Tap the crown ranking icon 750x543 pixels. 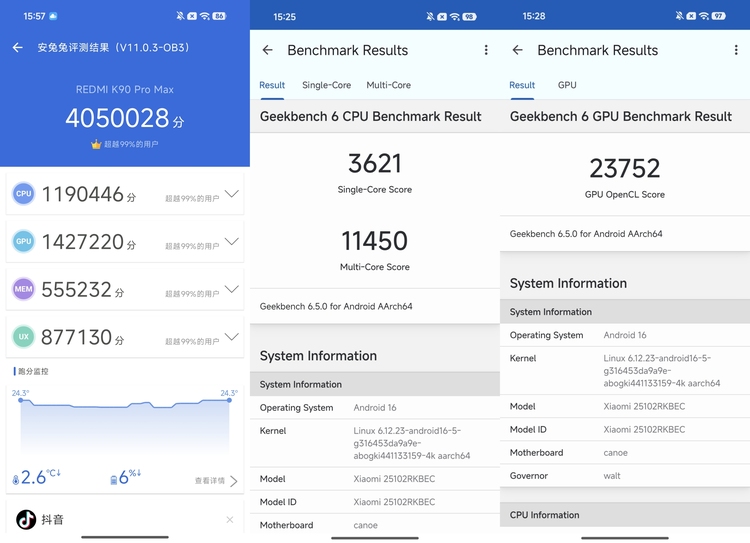(96, 144)
